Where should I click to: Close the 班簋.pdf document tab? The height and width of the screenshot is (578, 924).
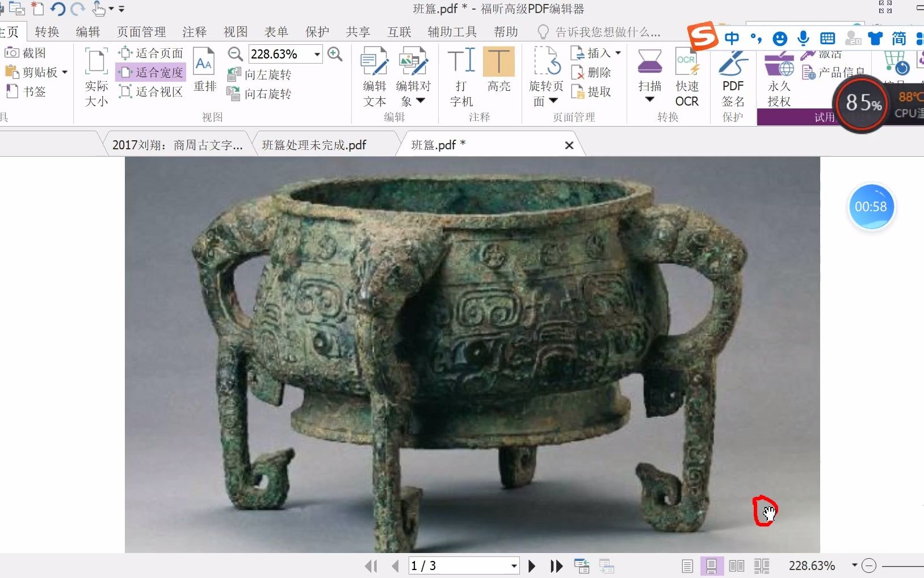click(569, 145)
